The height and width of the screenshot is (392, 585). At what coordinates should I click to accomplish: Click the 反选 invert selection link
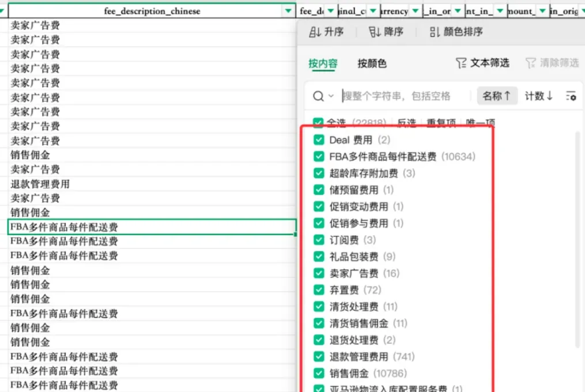pos(406,122)
